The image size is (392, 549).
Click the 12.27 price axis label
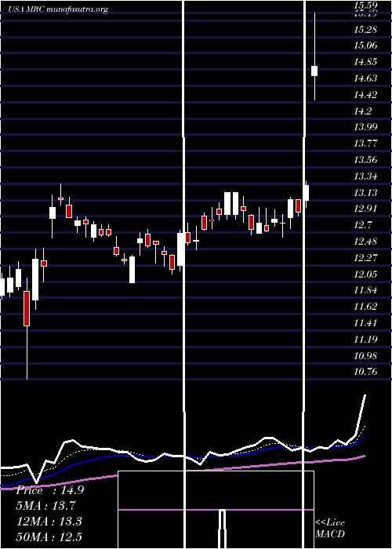(365, 258)
